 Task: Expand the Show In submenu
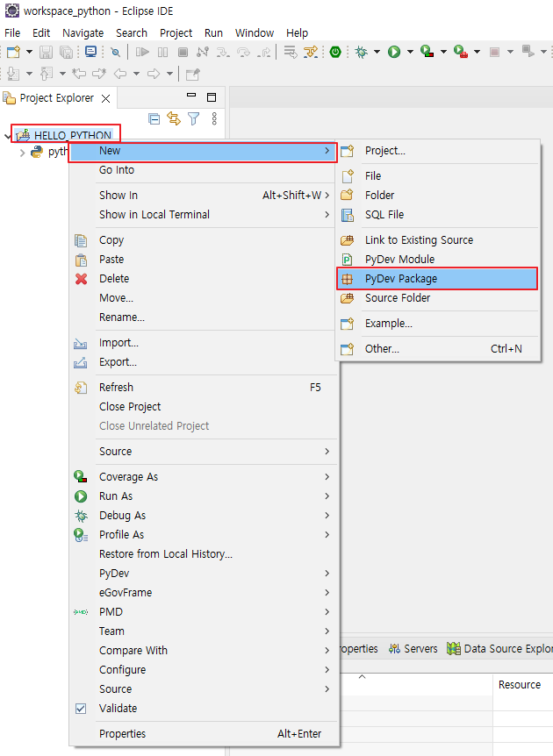[204, 196]
